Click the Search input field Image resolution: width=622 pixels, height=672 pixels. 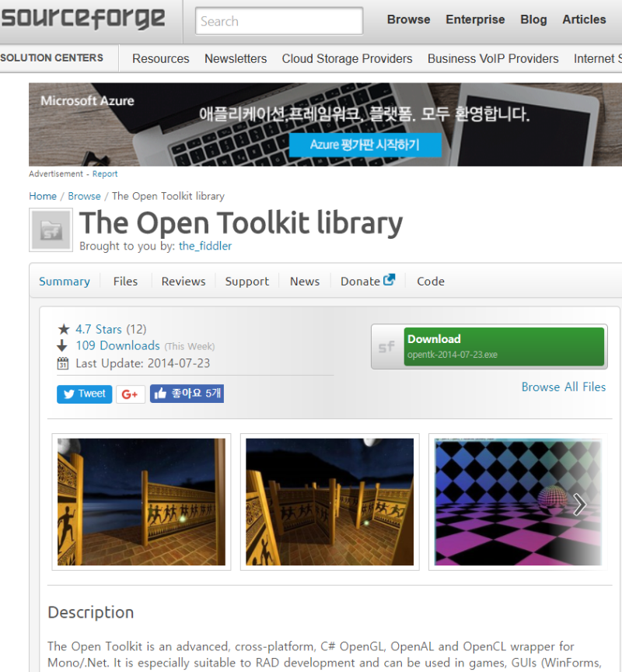[278, 21]
